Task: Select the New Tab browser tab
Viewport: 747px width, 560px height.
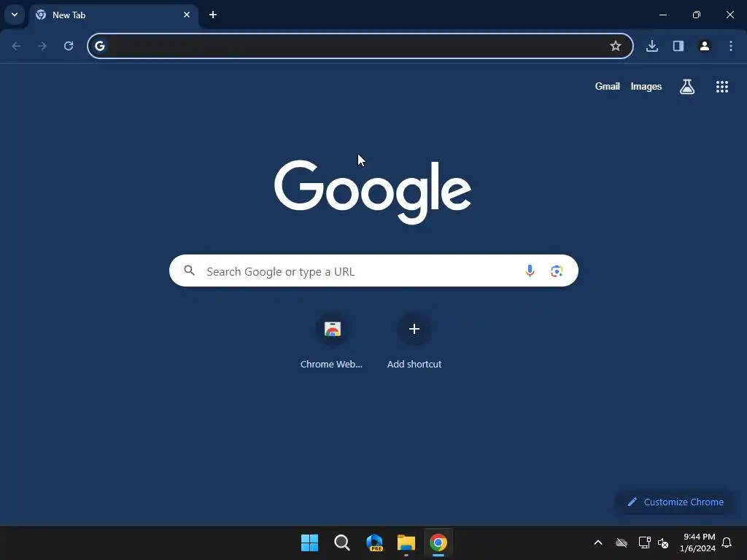Action: click(113, 15)
